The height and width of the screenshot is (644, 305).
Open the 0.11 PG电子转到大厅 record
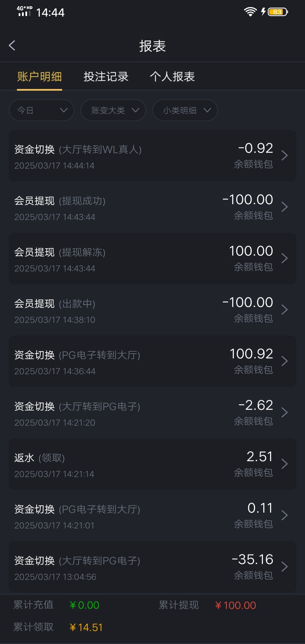click(152, 515)
